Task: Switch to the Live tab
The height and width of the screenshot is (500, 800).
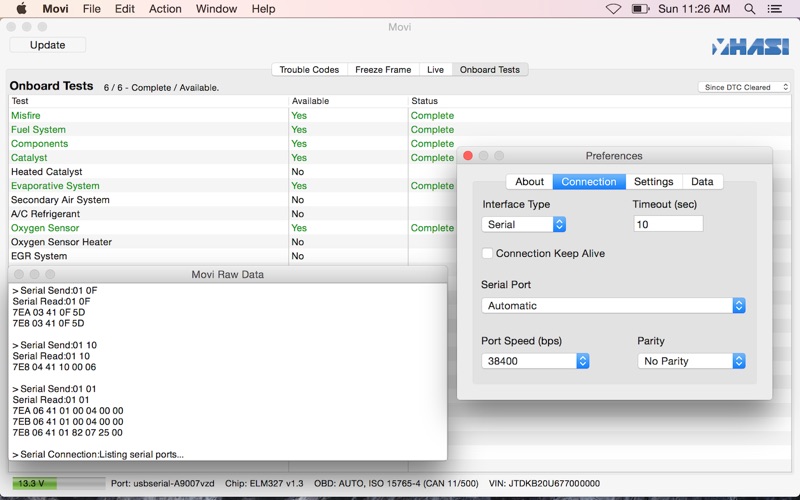Action: pyautogui.click(x=435, y=69)
